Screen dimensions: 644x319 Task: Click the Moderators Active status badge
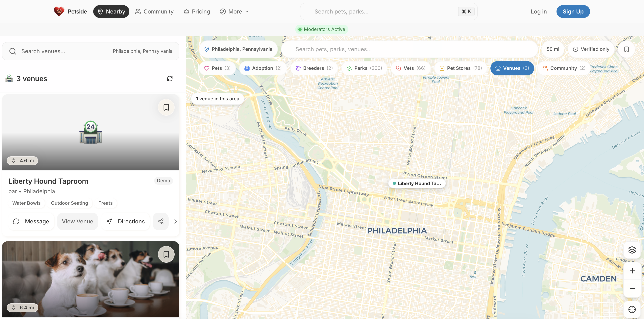click(x=321, y=29)
